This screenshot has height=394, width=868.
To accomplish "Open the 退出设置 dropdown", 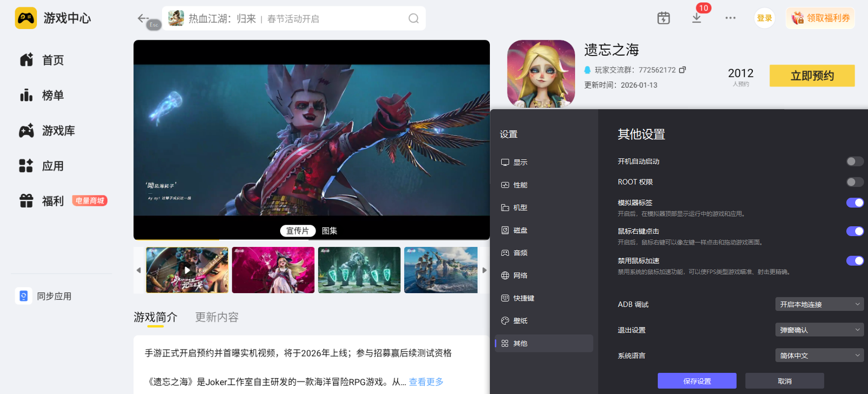I will point(819,330).
